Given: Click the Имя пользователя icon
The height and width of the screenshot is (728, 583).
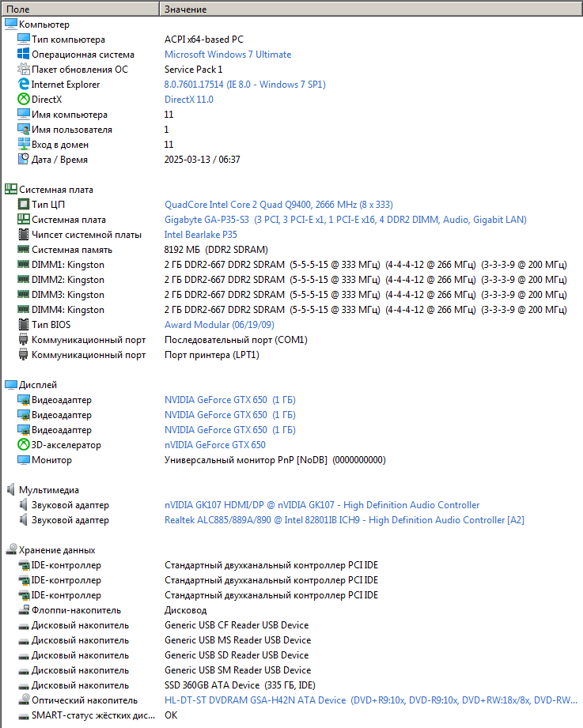Looking at the screenshot, I should pyautogui.click(x=23, y=129).
